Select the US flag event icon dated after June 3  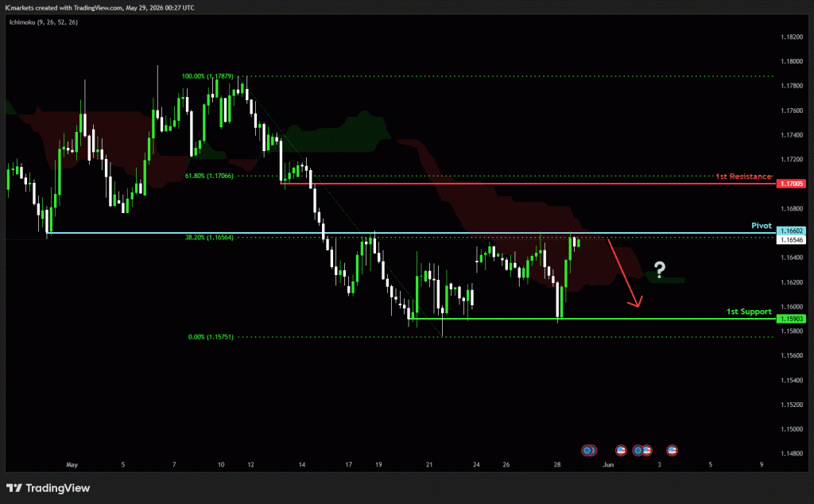tap(672, 450)
